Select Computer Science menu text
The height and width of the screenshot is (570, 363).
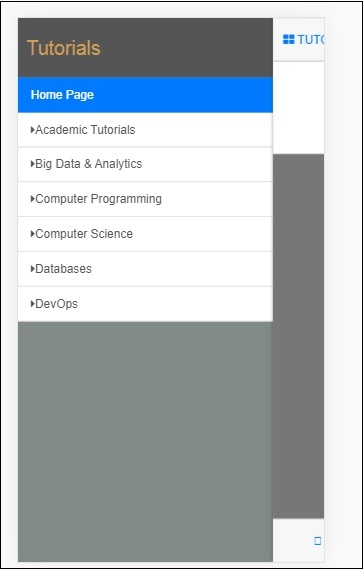pos(84,234)
